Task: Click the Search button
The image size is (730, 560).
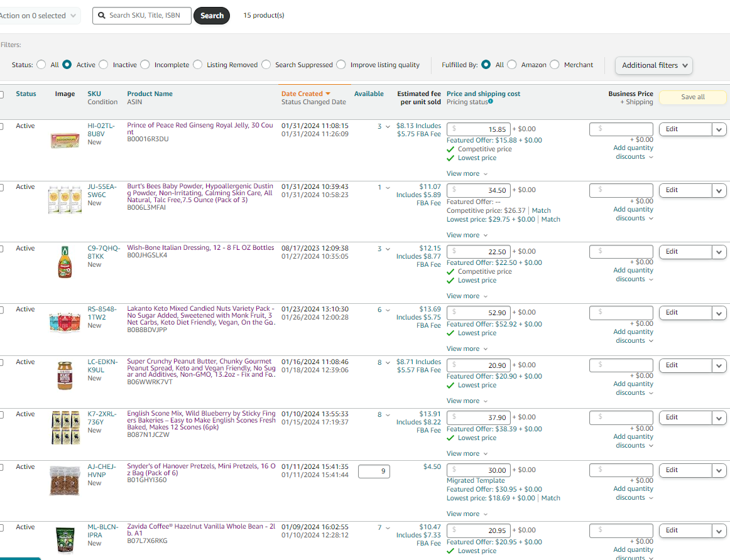Action: 212,15
